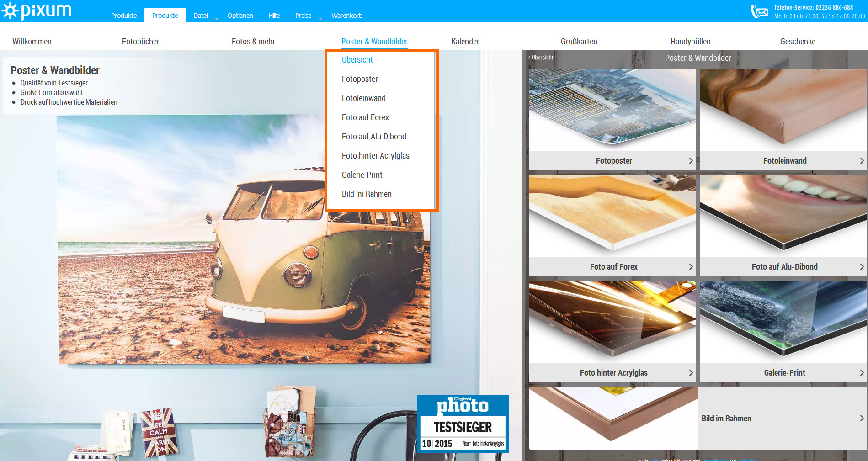
Task: Expand the Datei menu dropdown arrow
Action: [217, 19]
